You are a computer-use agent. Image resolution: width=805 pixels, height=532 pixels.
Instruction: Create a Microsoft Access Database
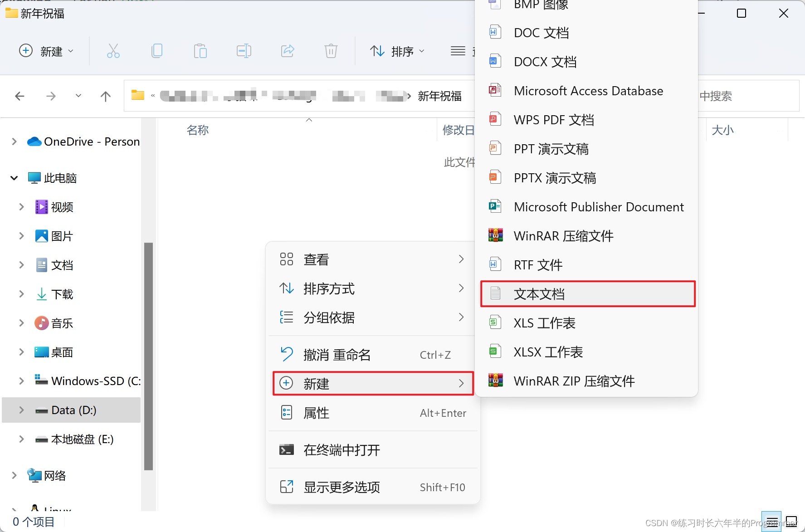587,91
